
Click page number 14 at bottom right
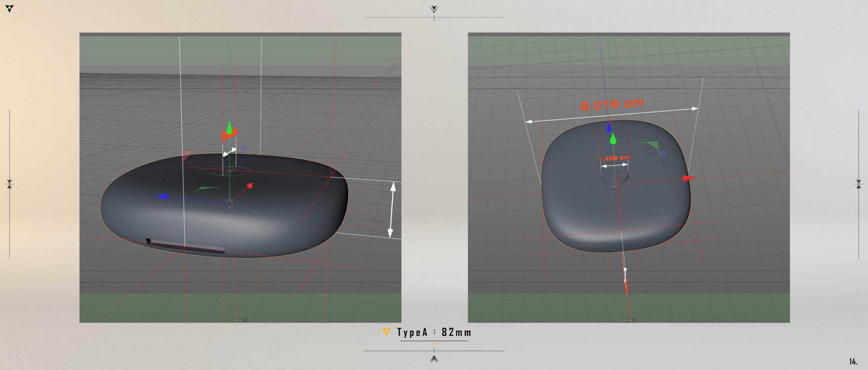(x=853, y=362)
